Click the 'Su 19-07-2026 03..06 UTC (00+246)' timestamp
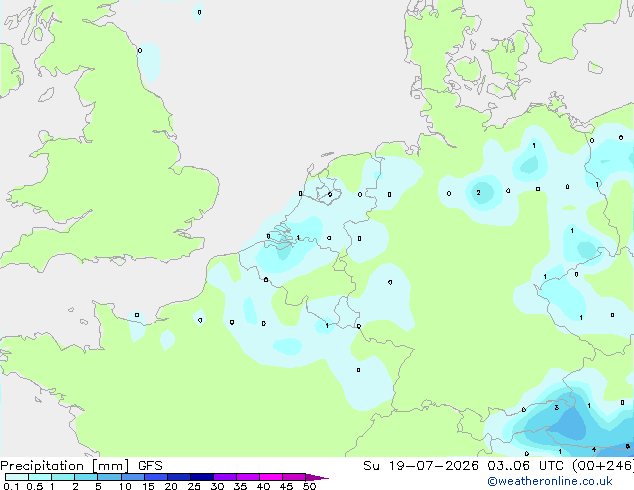The image size is (634, 490). [498, 466]
